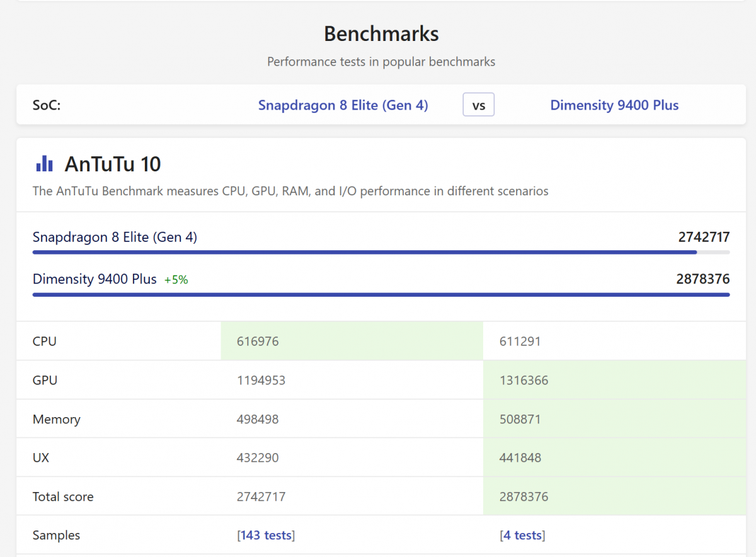Click the AnTuTu 10 title text
The image size is (756, 557).
point(112,164)
